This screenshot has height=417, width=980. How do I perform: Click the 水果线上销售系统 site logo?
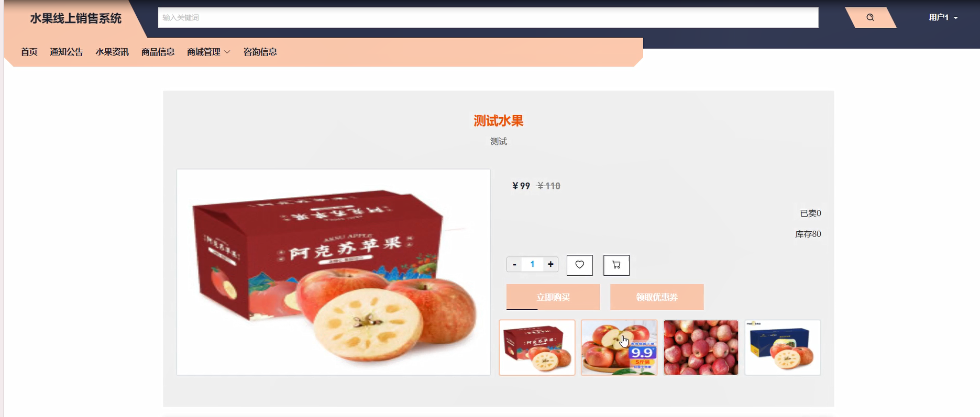76,18
